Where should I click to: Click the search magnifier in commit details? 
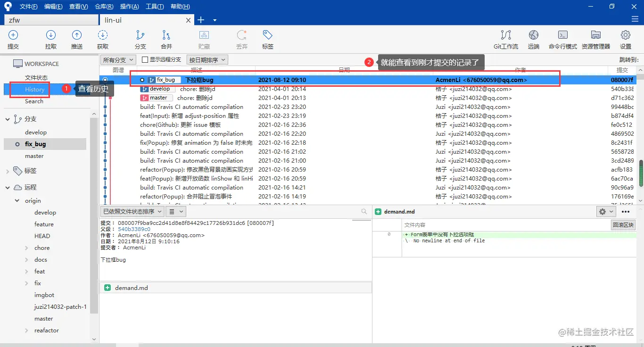(x=364, y=212)
